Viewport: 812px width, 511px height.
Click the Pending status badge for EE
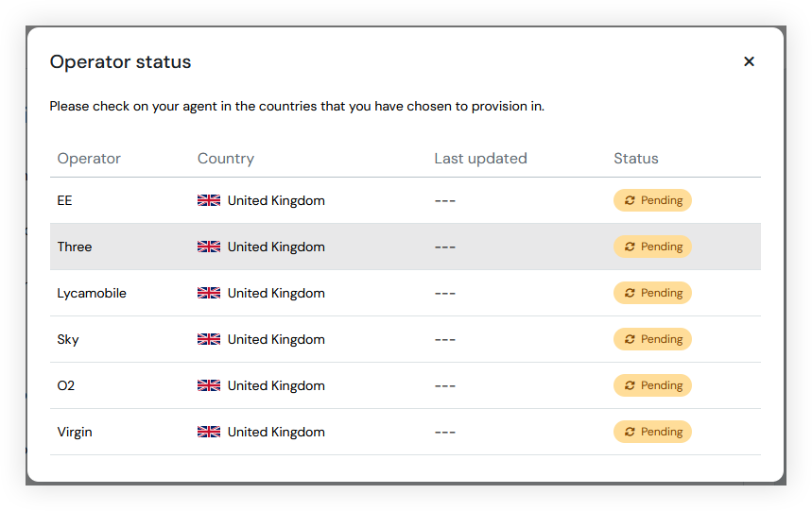point(652,200)
